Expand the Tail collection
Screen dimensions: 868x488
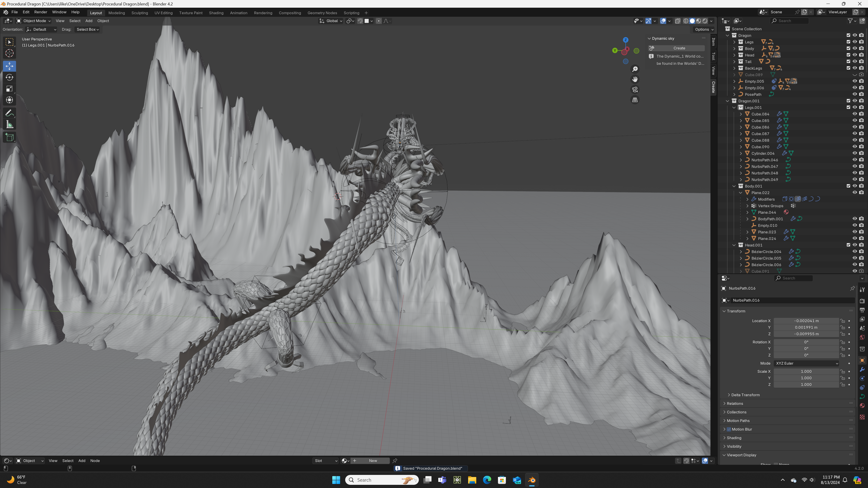[734, 62]
